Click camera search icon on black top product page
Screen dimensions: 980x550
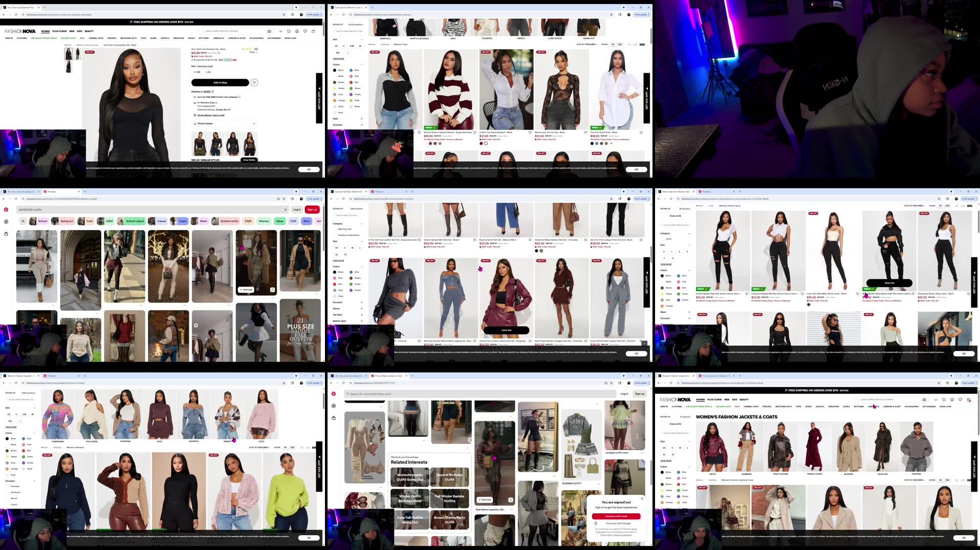(x=270, y=31)
